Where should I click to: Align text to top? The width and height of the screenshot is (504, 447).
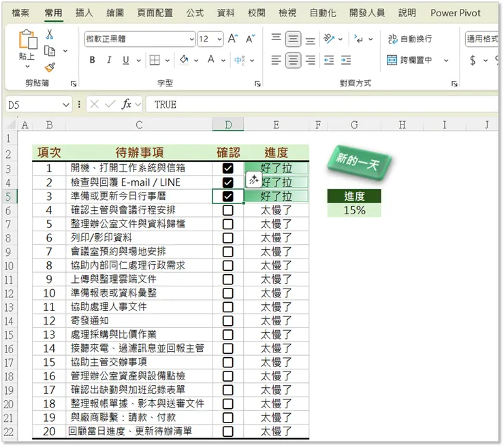[x=276, y=39]
